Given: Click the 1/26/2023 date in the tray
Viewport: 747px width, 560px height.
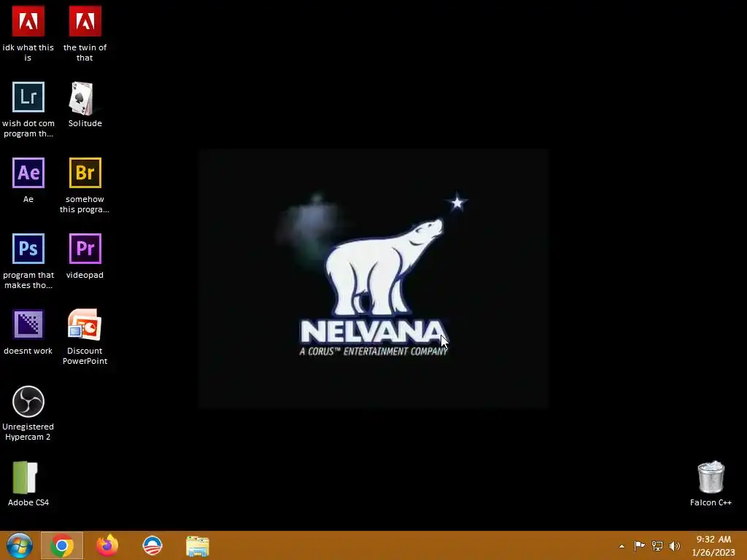Looking at the screenshot, I should [x=713, y=553].
